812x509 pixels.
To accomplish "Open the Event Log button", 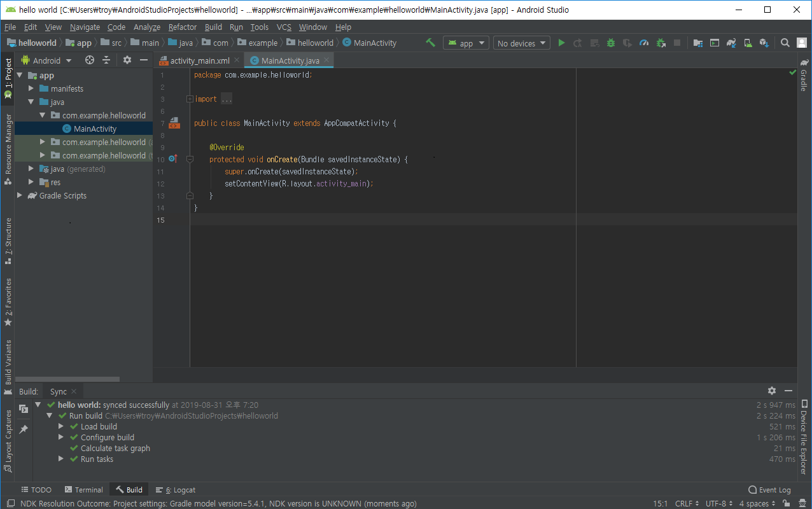I will pos(769,489).
